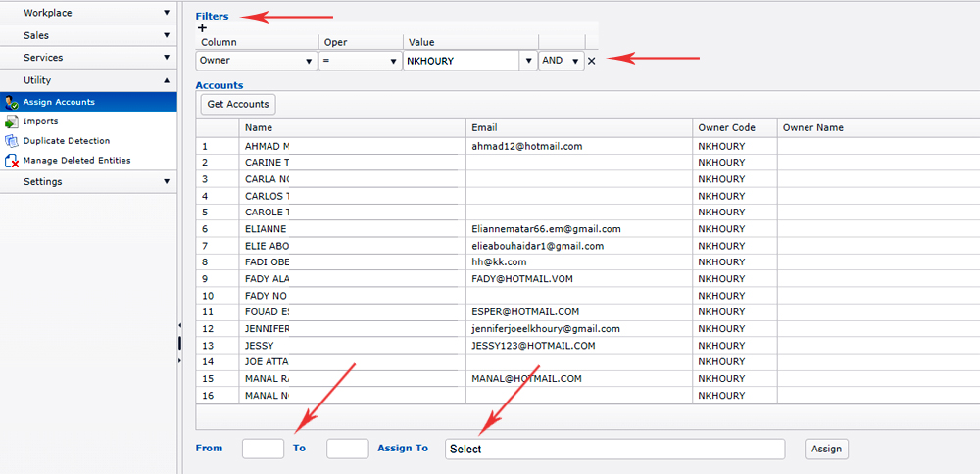The width and height of the screenshot is (980, 474).
Task: Click the To number input field
Action: click(x=347, y=449)
